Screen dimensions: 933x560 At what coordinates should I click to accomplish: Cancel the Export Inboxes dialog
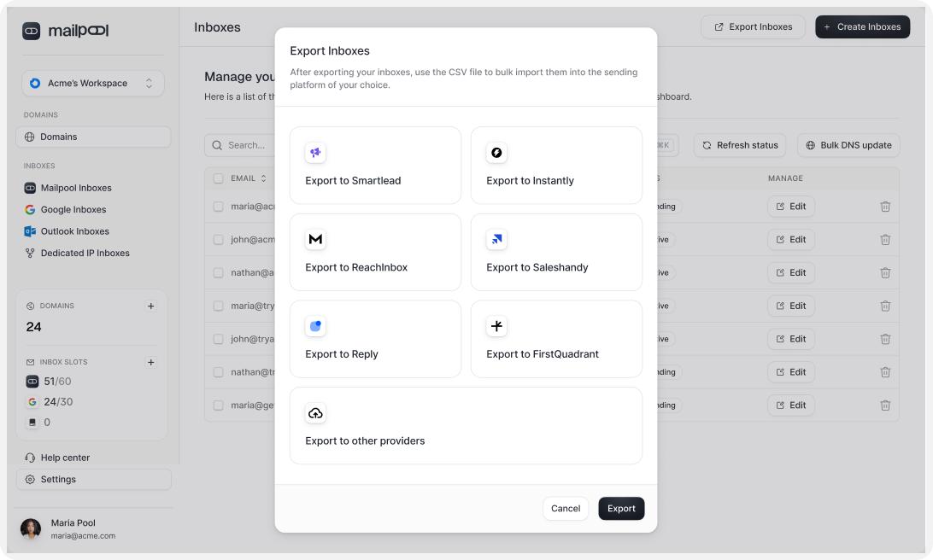565,509
